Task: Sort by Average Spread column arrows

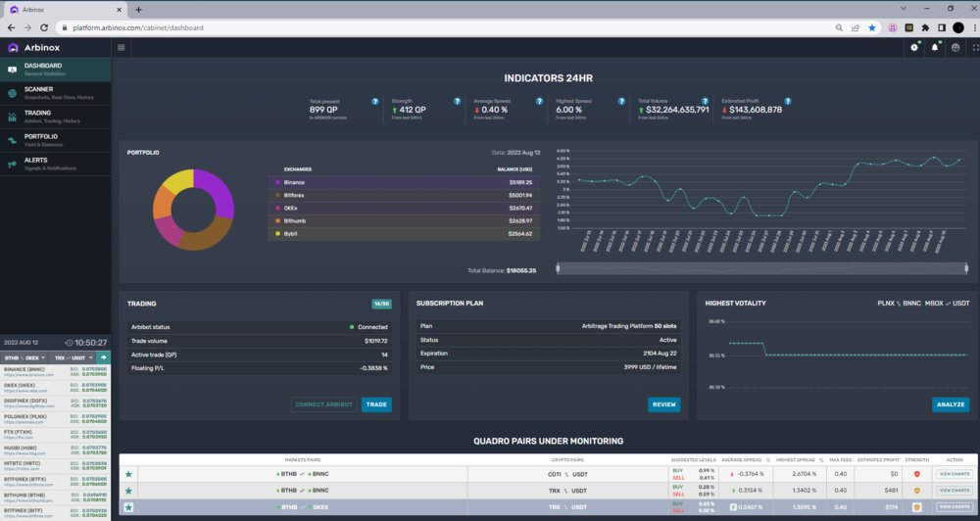Action: click(768, 459)
